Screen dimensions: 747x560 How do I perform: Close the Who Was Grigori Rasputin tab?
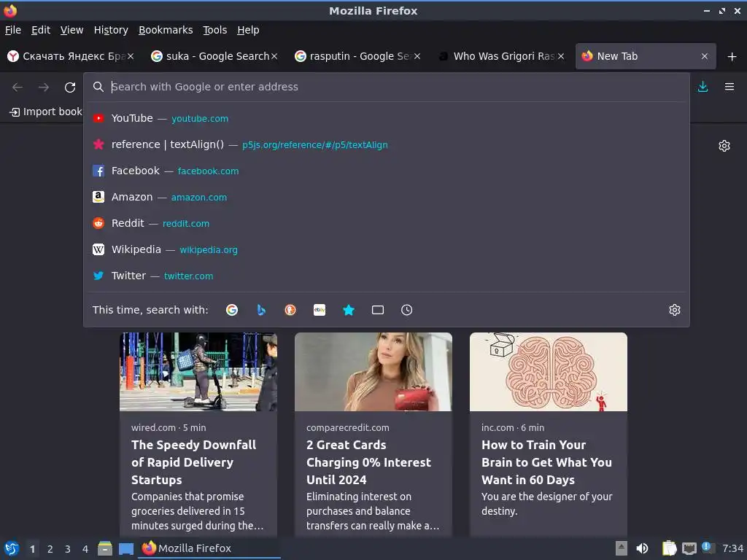561,56
